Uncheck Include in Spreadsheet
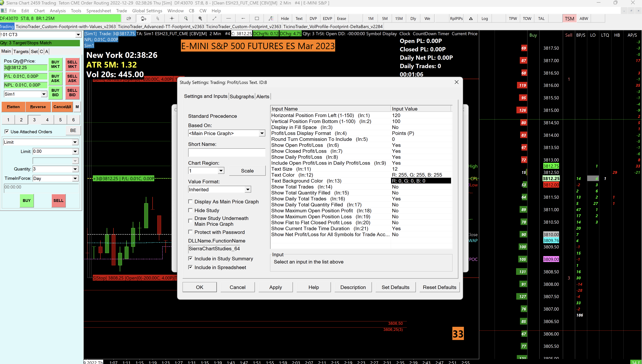 tap(190, 267)
